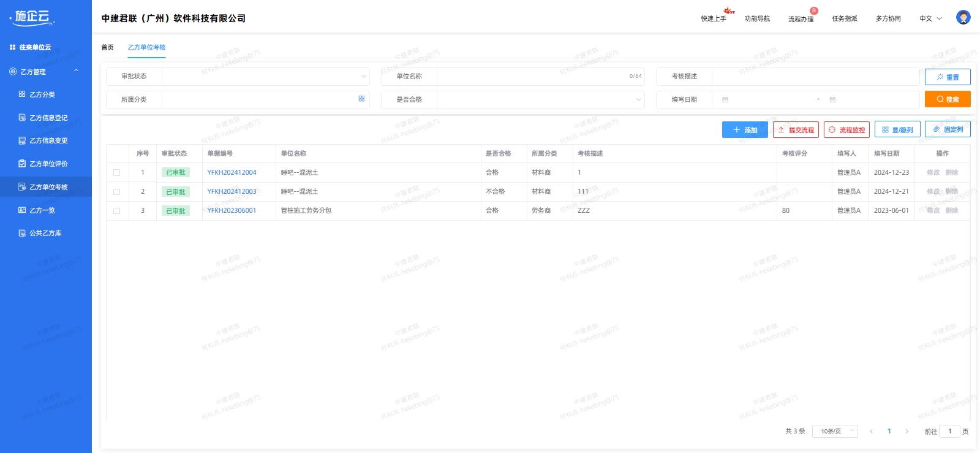This screenshot has height=453, width=980.
Task: Switch to the 首页 tab
Action: pyautogui.click(x=107, y=47)
